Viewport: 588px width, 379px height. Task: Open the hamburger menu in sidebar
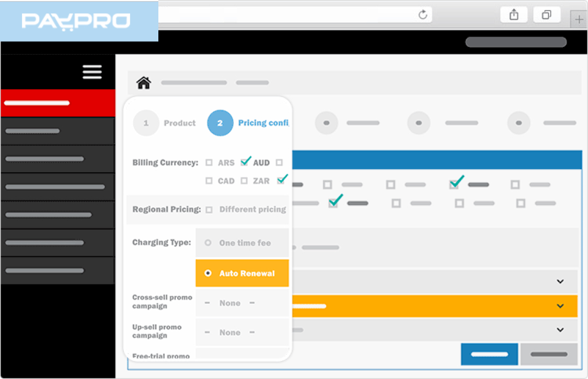[x=92, y=72]
